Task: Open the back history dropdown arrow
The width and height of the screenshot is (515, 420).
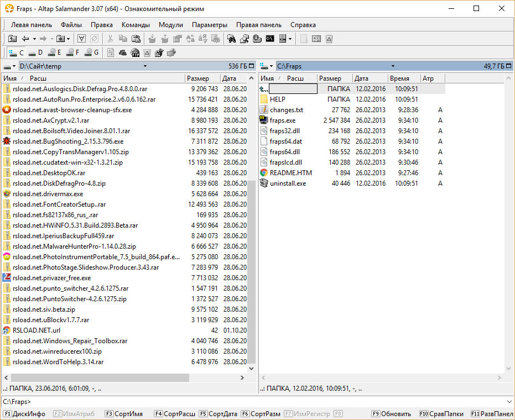Action: coord(34,39)
